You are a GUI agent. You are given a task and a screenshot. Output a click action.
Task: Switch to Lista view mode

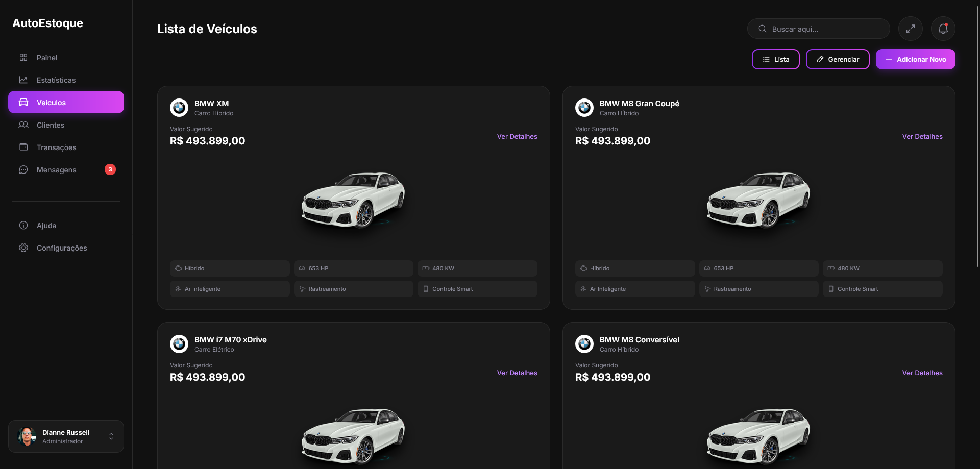775,59
